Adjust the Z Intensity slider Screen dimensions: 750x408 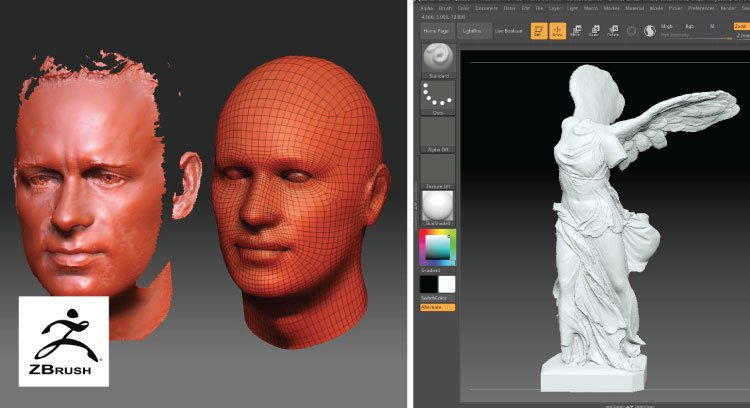[x=742, y=35]
